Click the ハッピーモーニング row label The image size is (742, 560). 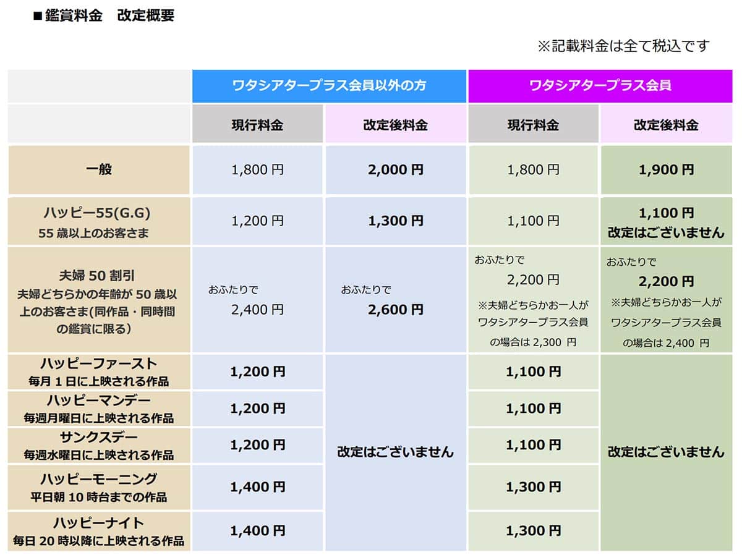click(x=99, y=479)
